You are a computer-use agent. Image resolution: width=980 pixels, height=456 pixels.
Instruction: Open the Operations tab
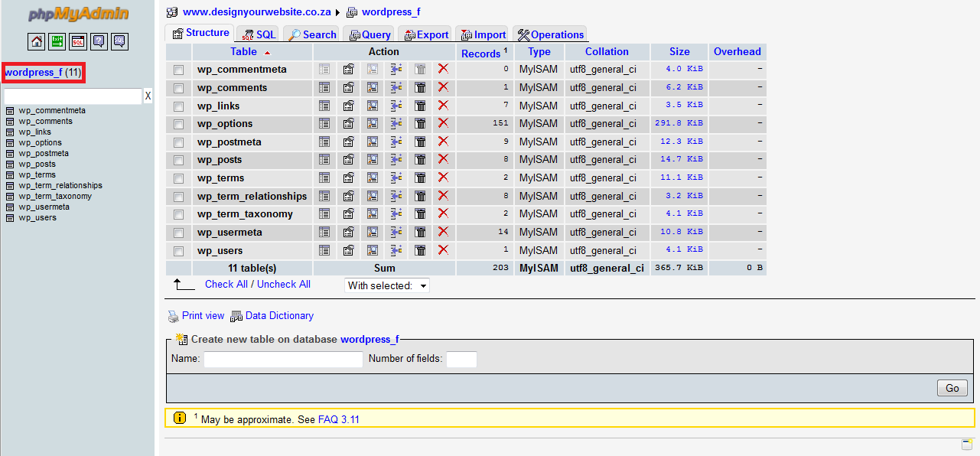click(x=550, y=34)
